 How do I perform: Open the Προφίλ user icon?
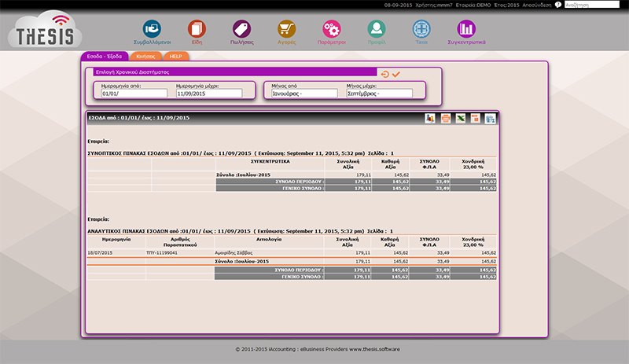tap(377, 29)
